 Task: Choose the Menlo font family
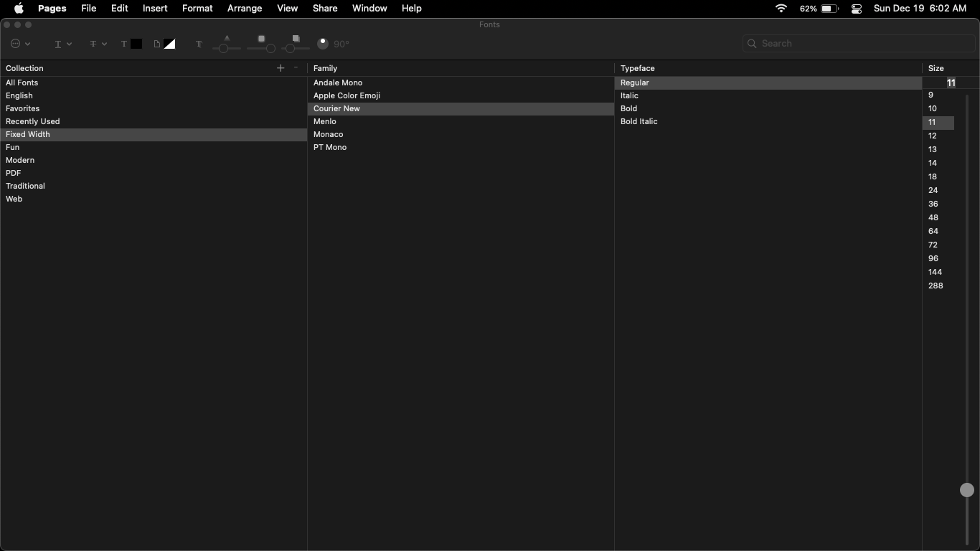click(x=461, y=122)
